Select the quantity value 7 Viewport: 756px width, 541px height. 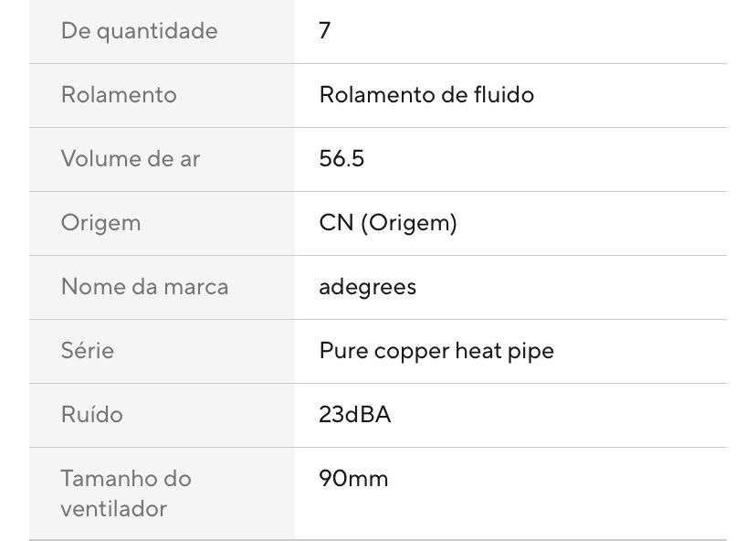point(325,31)
